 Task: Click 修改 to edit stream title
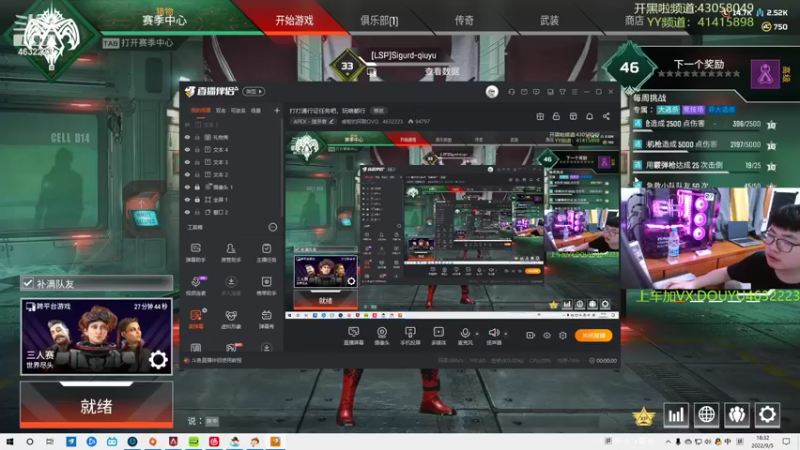point(378,111)
